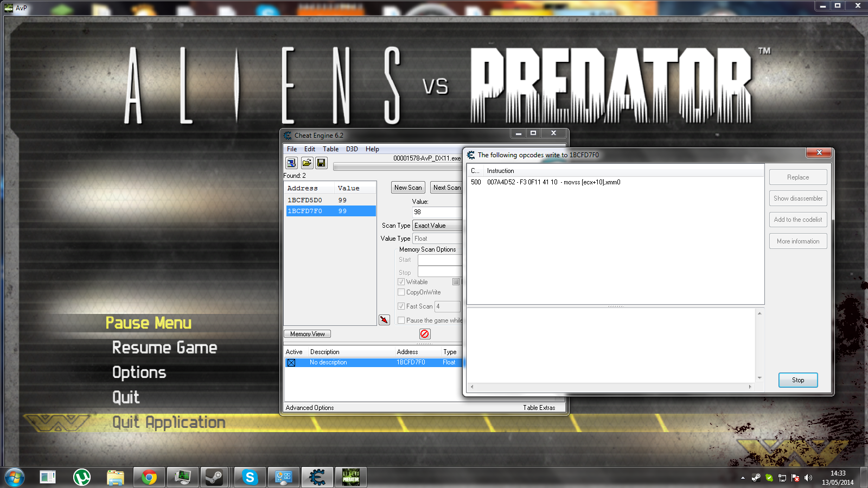The height and width of the screenshot is (488, 868).
Task: Open the D3D menu
Action: (x=352, y=149)
